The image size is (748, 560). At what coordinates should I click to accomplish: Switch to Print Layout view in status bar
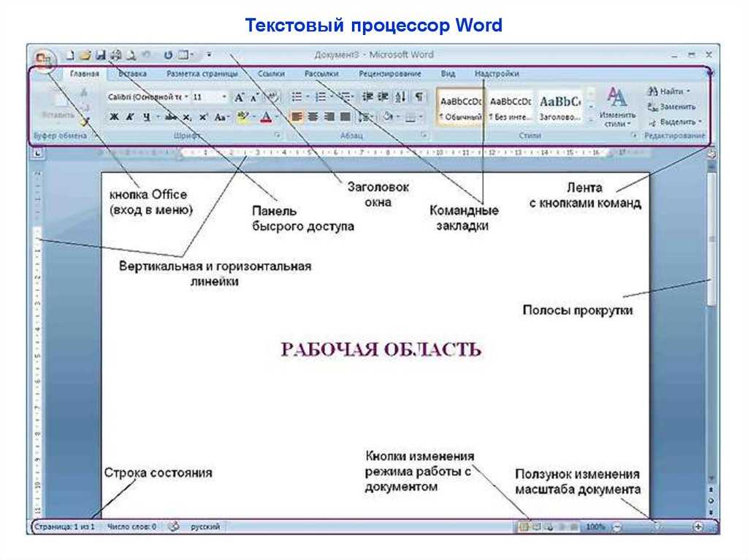(x=524, y=527)
